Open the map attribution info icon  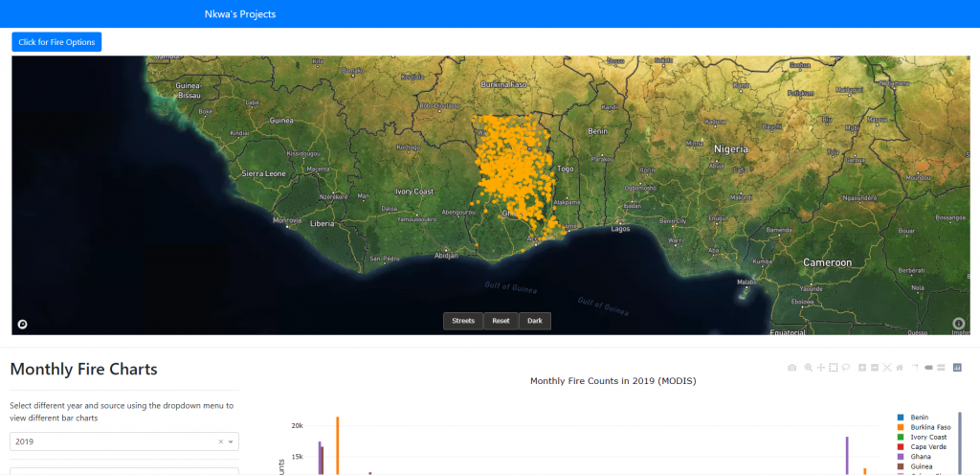point(959,323)
